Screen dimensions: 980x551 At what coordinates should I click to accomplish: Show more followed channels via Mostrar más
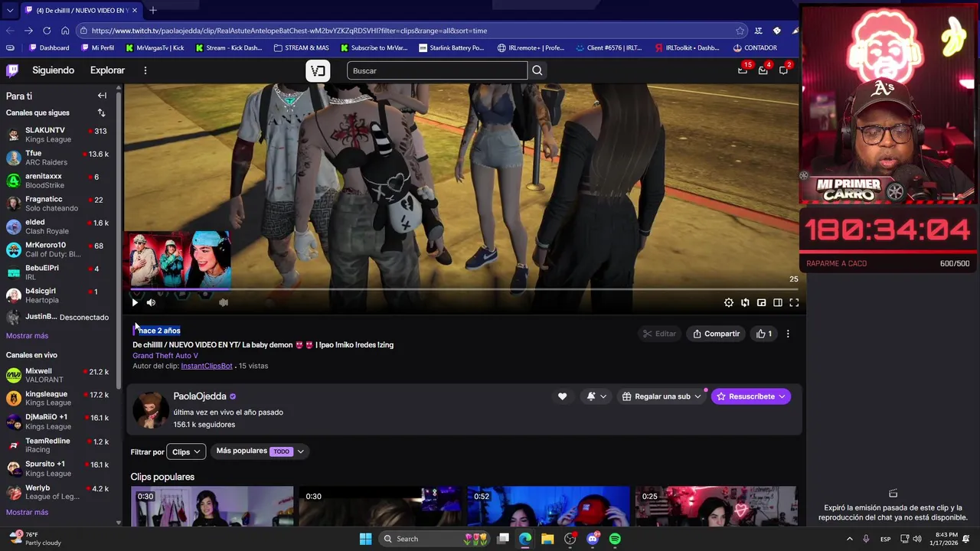[x=27, y=336]
